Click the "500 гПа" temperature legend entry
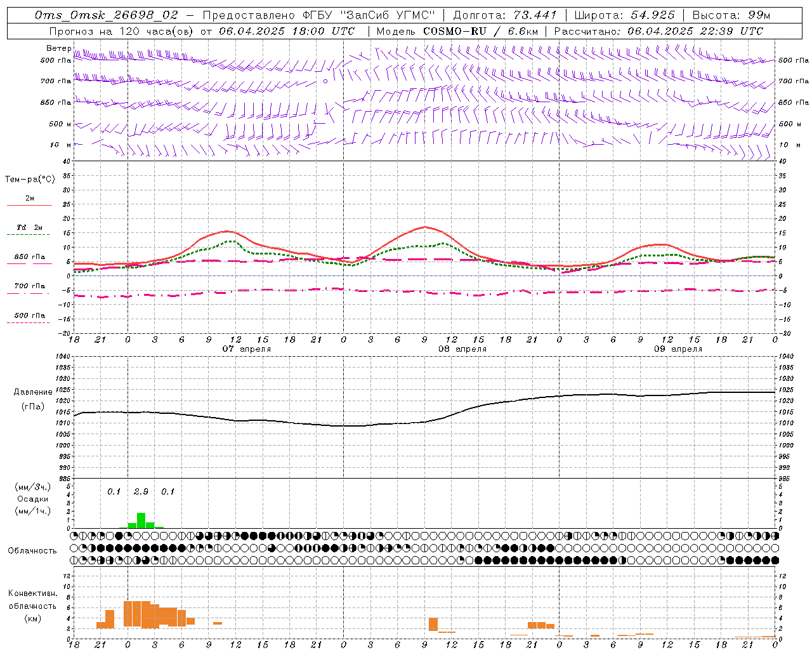The width and height of the screenshot is (812, 650). [x=29, y=315]
